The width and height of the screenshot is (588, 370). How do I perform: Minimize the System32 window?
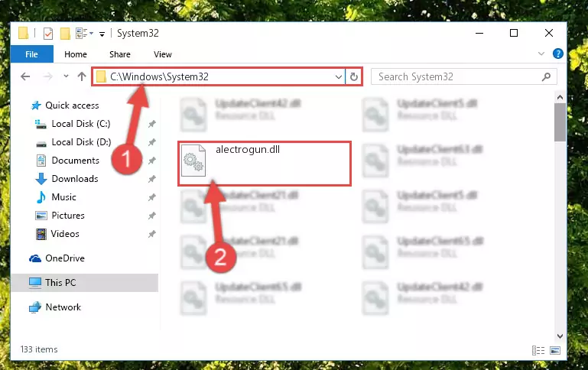[x=479, y=33]
